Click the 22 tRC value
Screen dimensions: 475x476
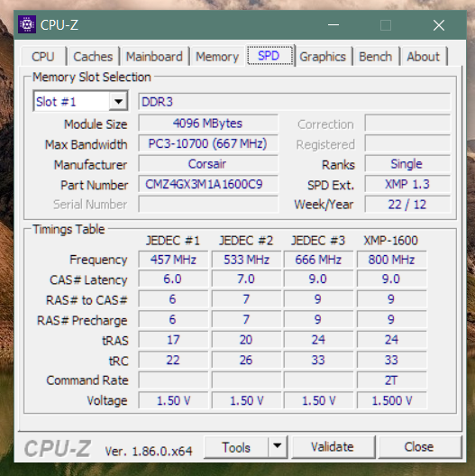point(173,360)
